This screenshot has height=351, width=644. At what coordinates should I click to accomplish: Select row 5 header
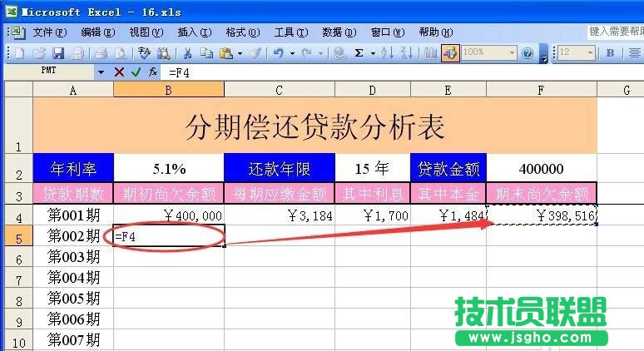pyautogui.click(x=18, y=237)
